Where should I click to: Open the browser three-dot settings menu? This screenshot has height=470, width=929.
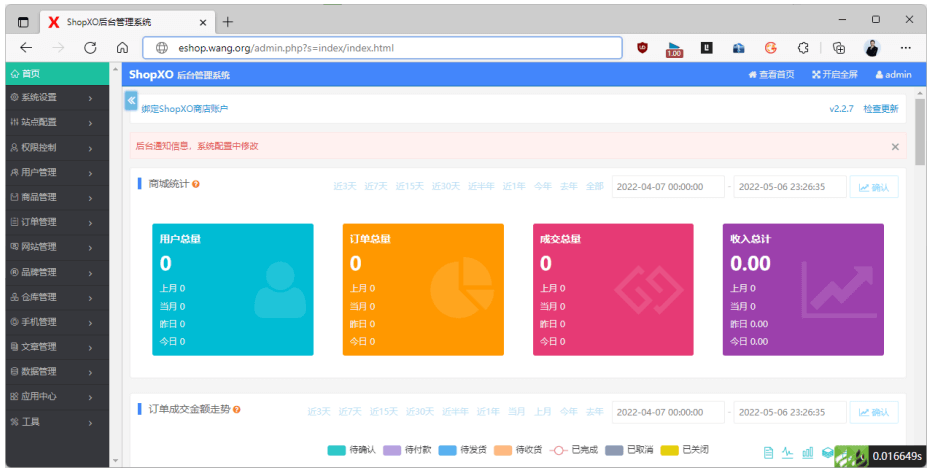(905, 48)
